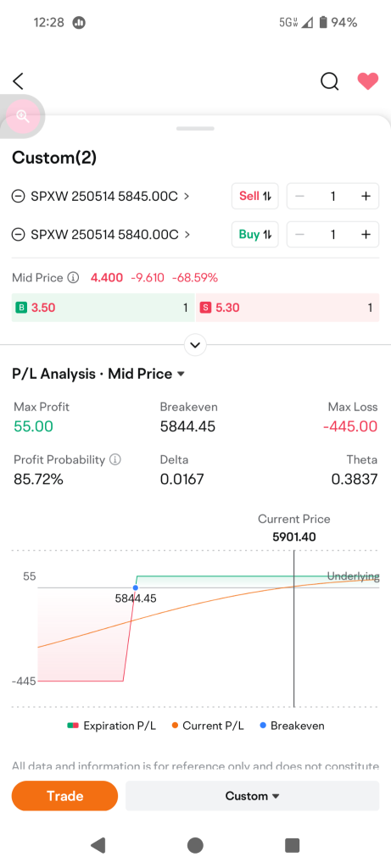Screen dimensions: 391x868
Task: Open the search magnifier icon
Action: pyautogui.click(x=330, y=81)
